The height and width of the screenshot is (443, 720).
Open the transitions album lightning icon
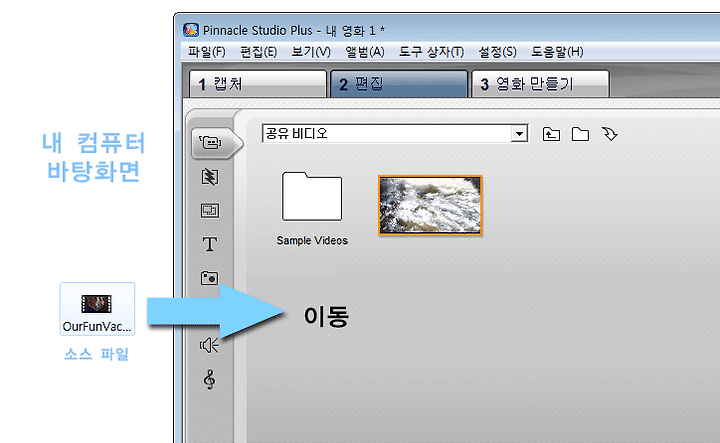[210, 177]
